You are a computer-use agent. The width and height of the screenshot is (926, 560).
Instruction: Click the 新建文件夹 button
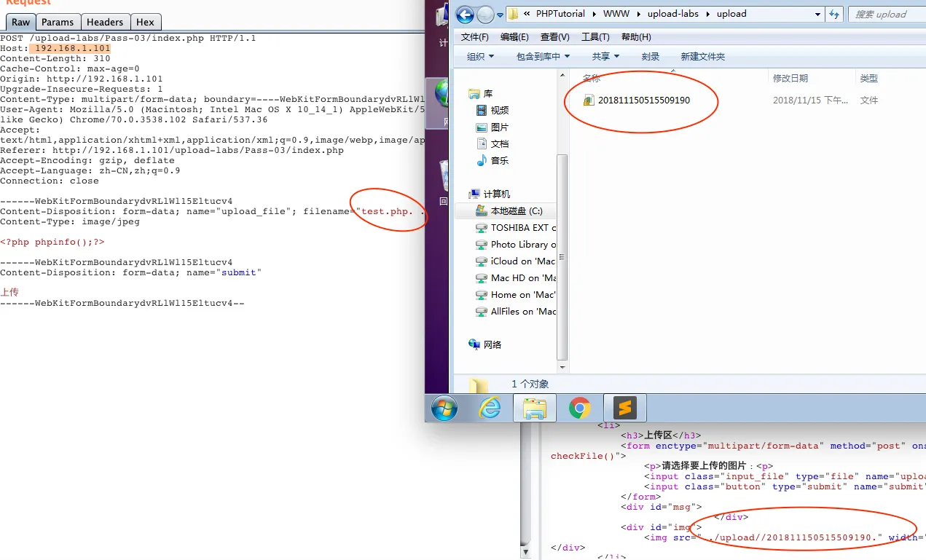coord(702,57)
